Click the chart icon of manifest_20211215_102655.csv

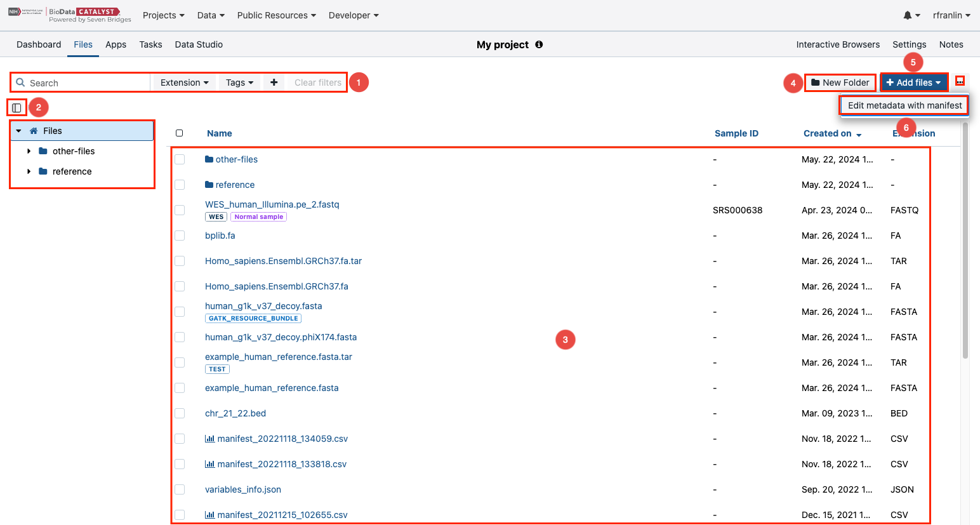click(x=209, y=515)
